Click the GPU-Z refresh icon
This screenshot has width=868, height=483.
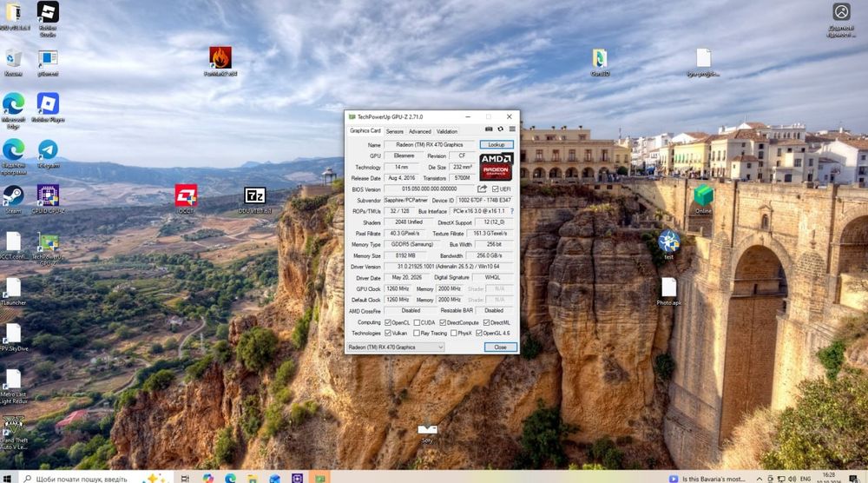[501, 129]
